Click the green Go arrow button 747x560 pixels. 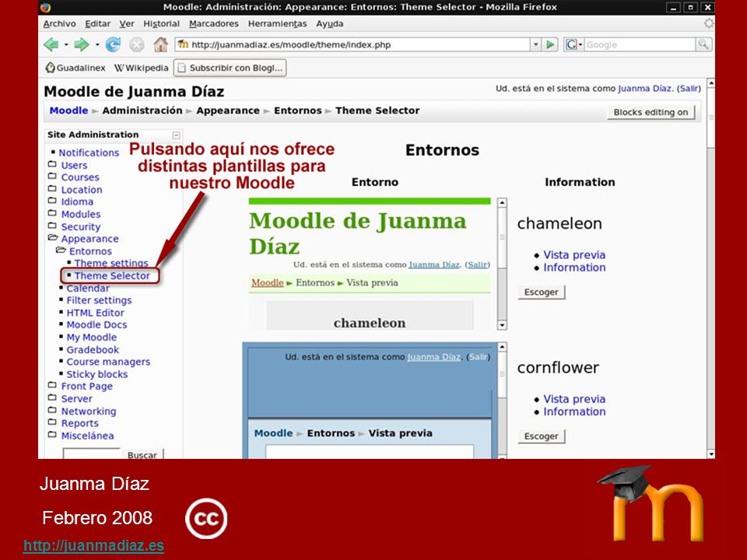[550, 45]
